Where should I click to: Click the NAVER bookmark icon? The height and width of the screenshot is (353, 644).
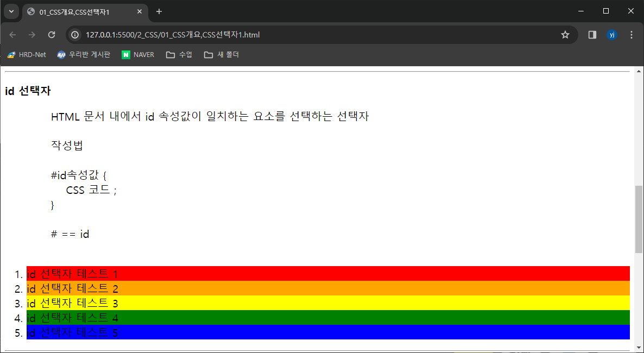click(x=125, y=54)
